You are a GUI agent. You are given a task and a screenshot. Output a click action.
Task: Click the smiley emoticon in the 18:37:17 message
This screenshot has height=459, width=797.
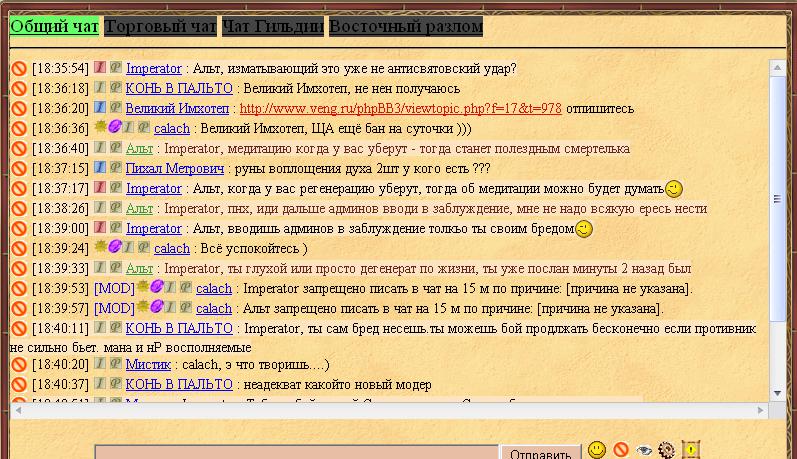pos(674,189)
